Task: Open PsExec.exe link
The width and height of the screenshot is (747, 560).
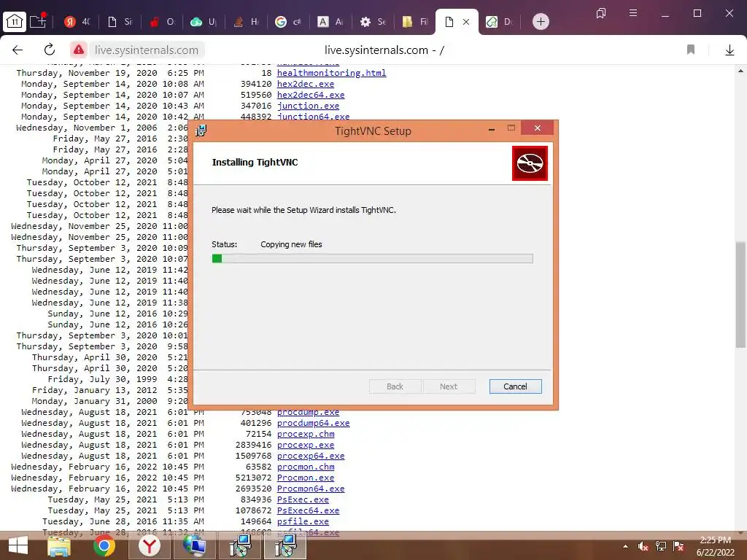Action: pyautogui.click(x=303, y=499)
